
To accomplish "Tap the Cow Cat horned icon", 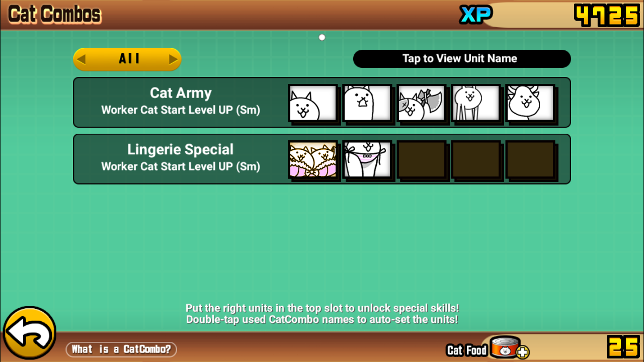I will [x=530, y=103].
